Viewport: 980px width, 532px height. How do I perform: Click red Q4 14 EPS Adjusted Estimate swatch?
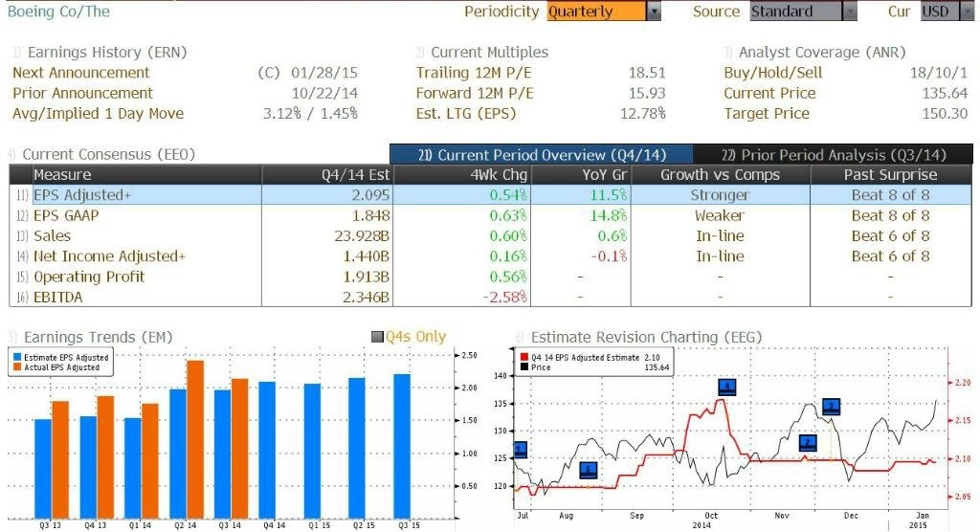pos(523,358)
